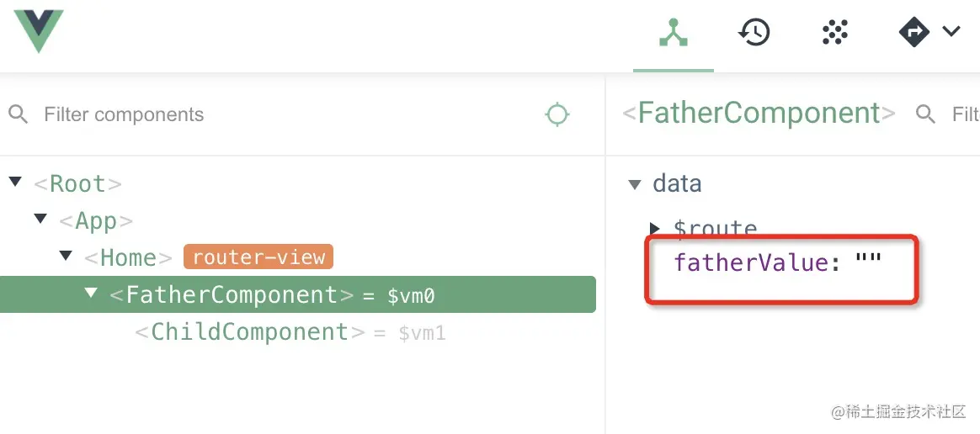Screen dimensions: 980x434
Task: Switch to the Vuex history tab
Action: pyautogui.click(x=754, y=32)
